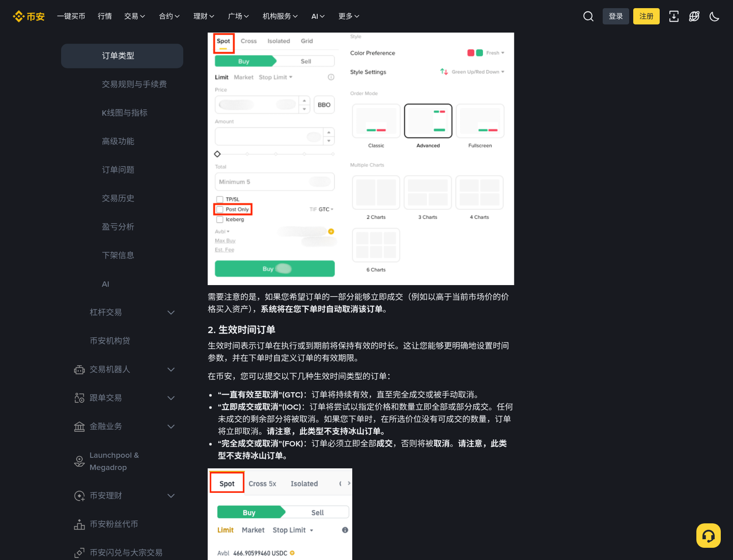The width and height of the screenshot is (733, 560).
Task: Click the yellow 注册 button
Action: coord(646,16)
